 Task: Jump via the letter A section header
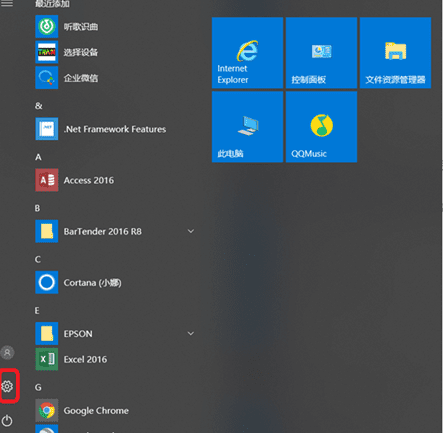click(x=38, y=157)
